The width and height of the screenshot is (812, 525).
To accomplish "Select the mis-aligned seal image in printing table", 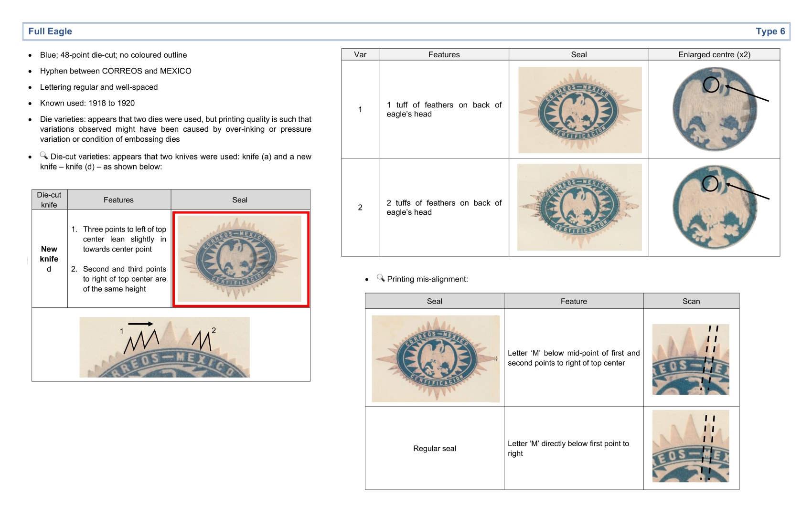I will [x=435, y=358].
